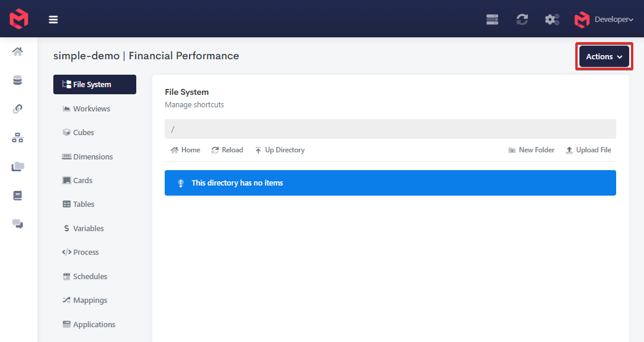This screenshot has width=644, height=342.
Task: Click the hamburger menu icon
Action: [x=53, y=20]
